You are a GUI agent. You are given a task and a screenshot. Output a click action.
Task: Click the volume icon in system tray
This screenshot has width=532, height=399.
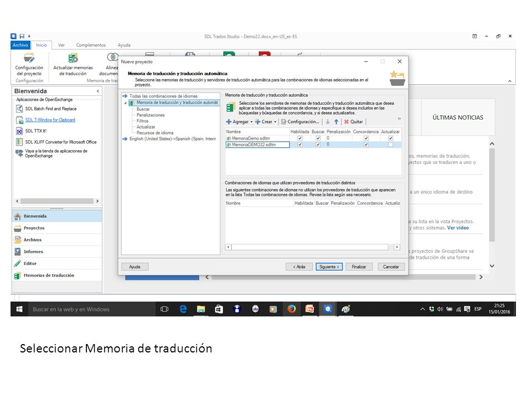(x=440, y=309)
